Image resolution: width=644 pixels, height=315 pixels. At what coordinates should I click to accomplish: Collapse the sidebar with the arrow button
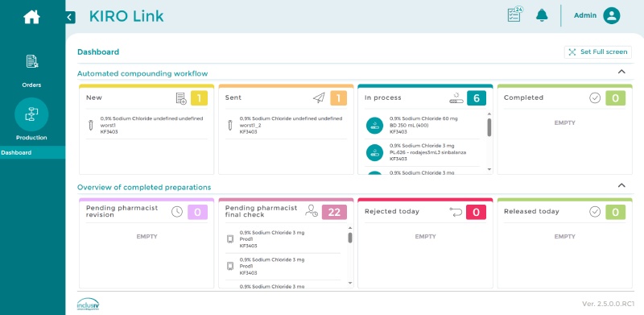coord(70,17)
